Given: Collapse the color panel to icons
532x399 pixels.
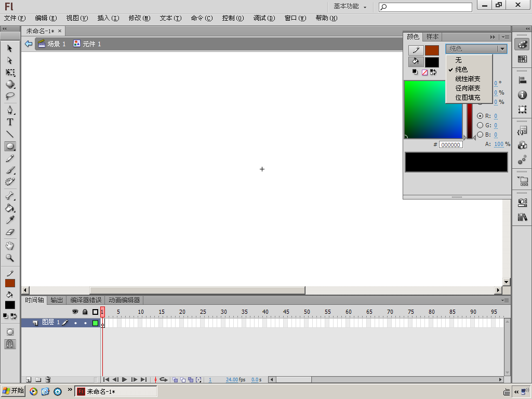Looking at the screenshot, I should [493, 37].
